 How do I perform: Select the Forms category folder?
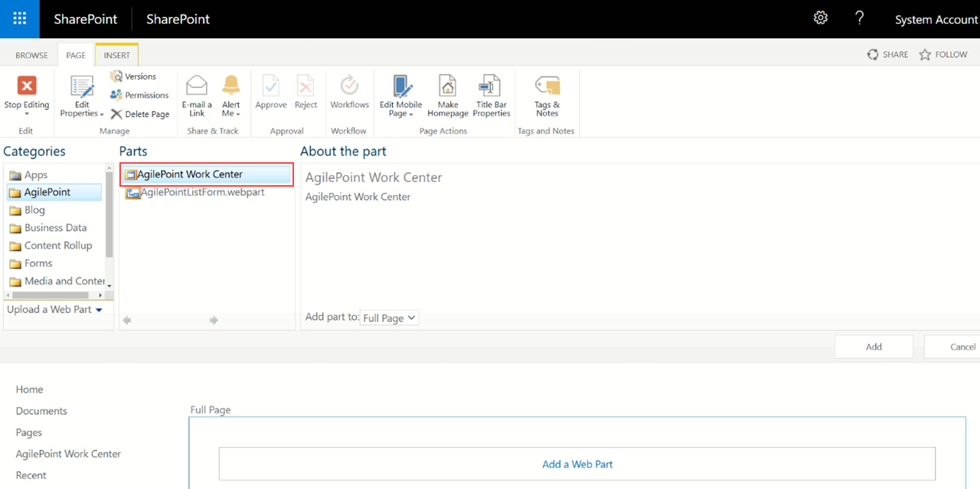coord(31,263)
